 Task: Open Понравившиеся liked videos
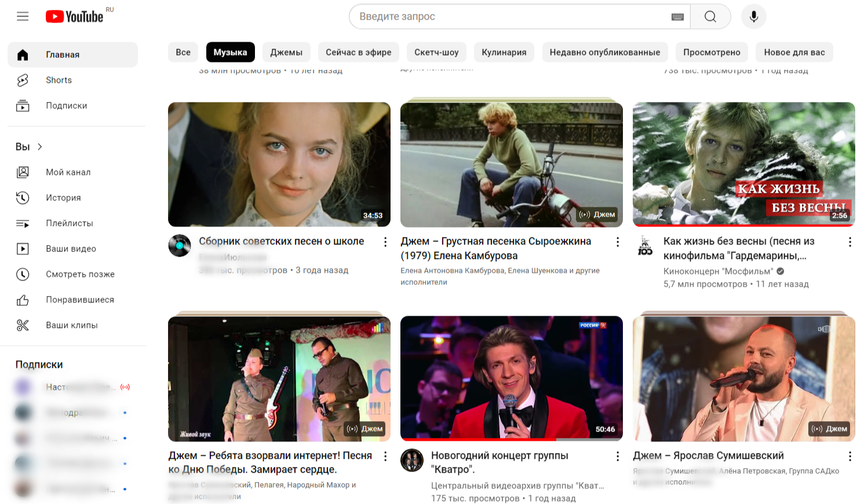click(79, 300)
